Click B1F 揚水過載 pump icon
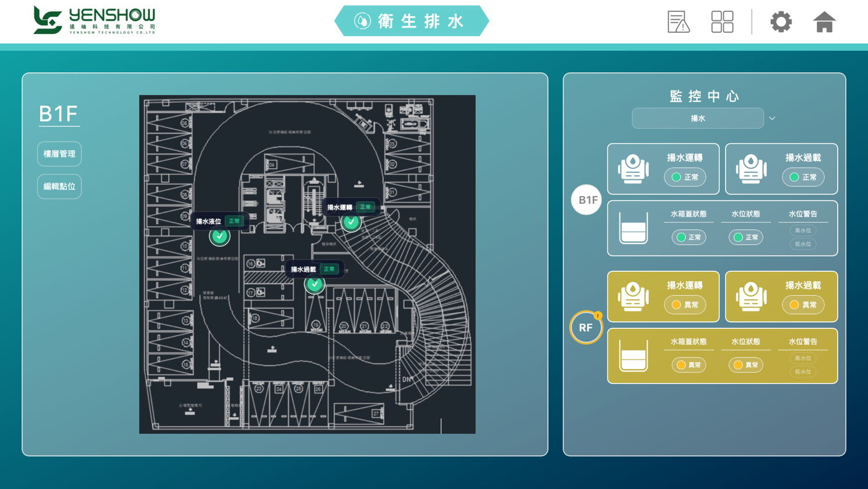Screen dimensions: 868x489 (751, 169)
